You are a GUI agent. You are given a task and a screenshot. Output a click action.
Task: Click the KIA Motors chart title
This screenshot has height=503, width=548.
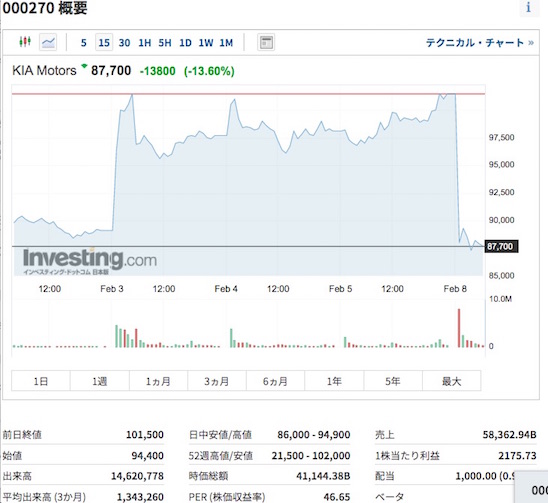coord(44,71)
